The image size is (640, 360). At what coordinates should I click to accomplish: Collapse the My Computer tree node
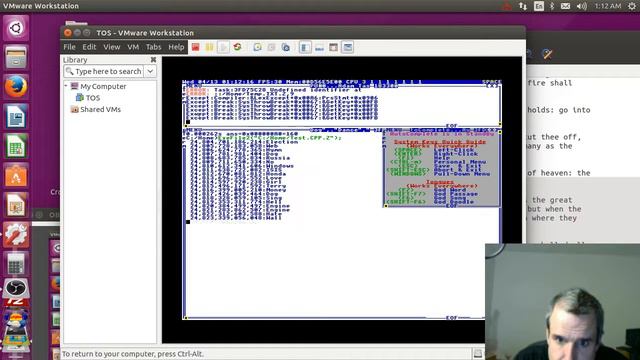(x=66, y=86)
